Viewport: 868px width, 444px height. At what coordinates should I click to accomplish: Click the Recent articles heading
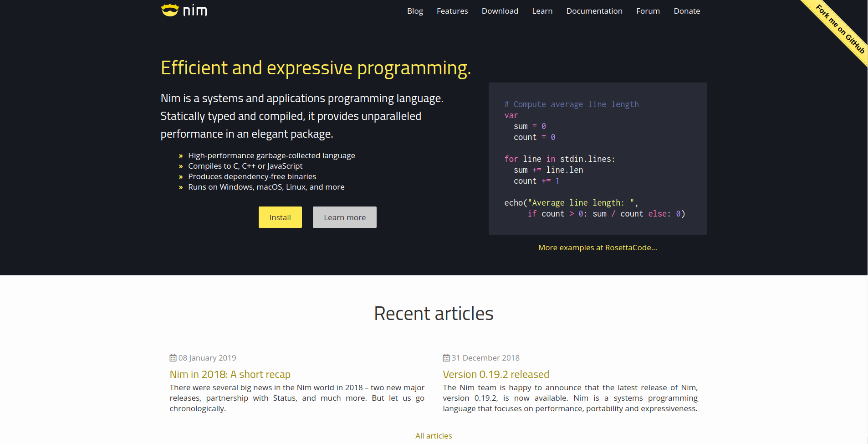tap(434, 314)
